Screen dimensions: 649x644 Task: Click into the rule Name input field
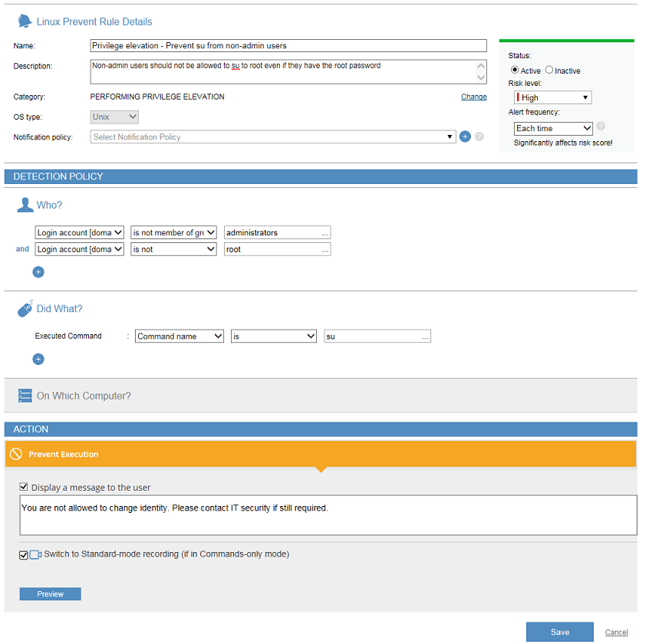pyautogui.click(x=288, y=46)
